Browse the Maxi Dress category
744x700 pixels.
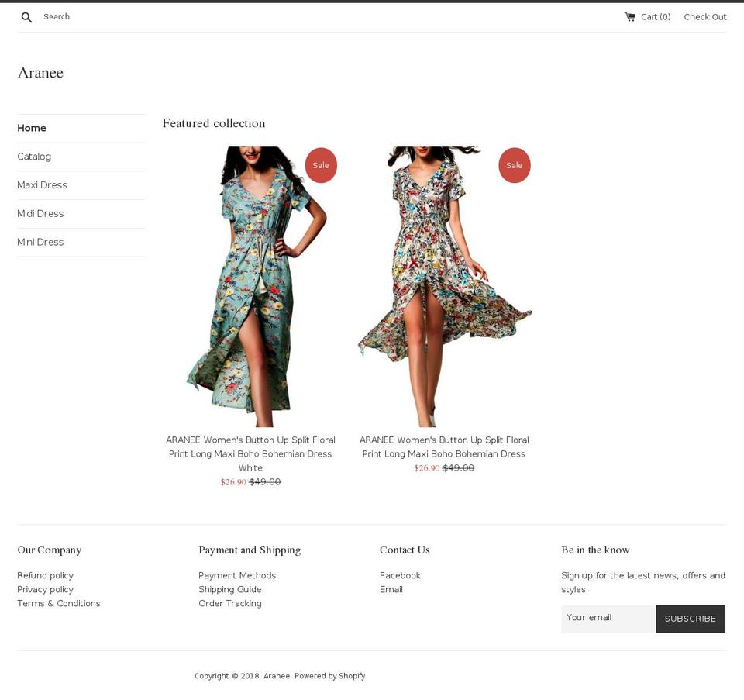[42, 185]
